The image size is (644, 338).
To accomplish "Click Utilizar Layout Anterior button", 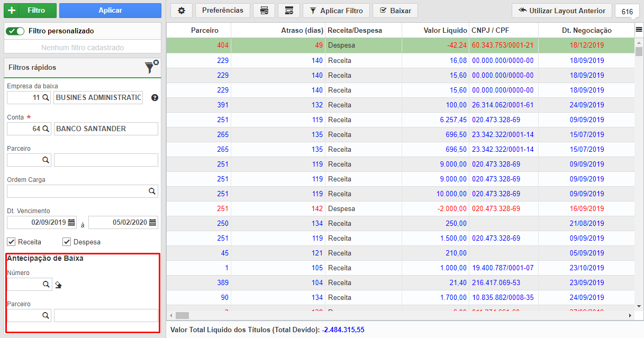I will pos(562,11).
